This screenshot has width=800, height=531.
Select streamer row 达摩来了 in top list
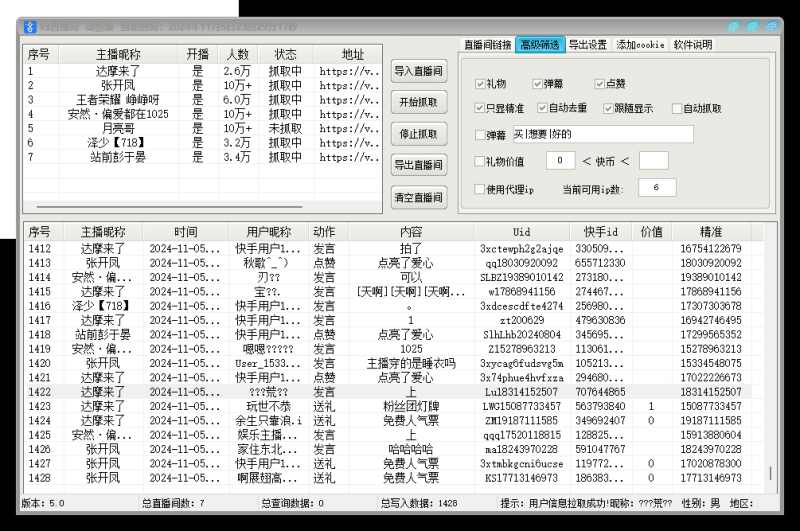203,71
